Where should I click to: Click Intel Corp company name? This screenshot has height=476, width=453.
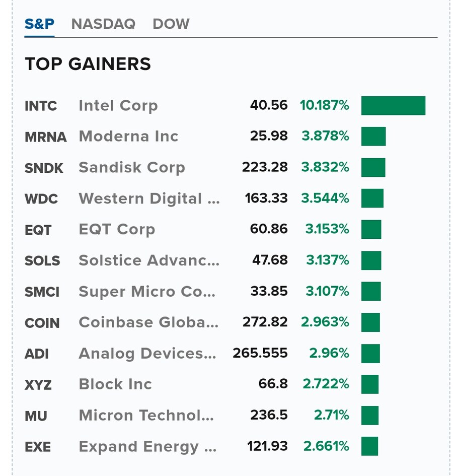(x=118, y=106)
